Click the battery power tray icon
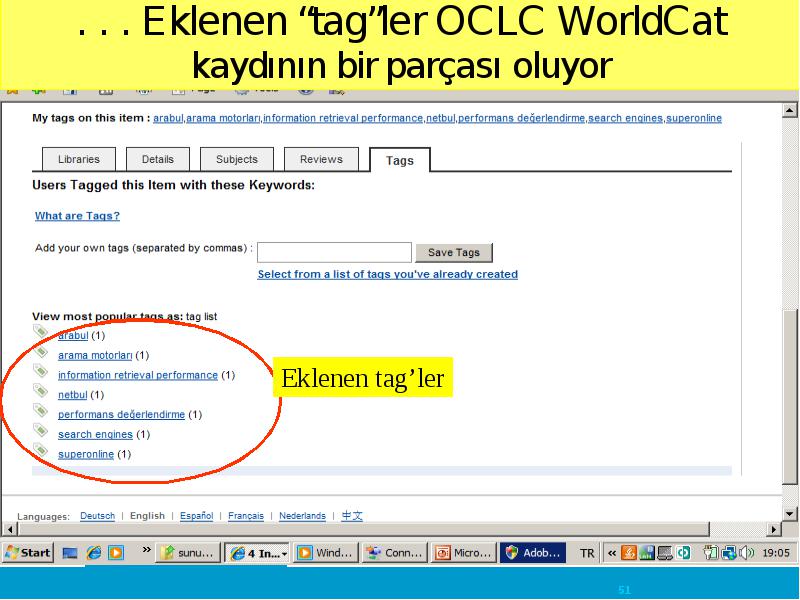 [x=711, y=553]
